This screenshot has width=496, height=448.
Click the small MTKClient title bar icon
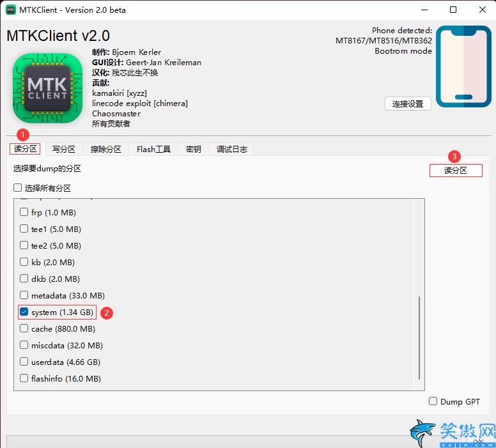11,10
